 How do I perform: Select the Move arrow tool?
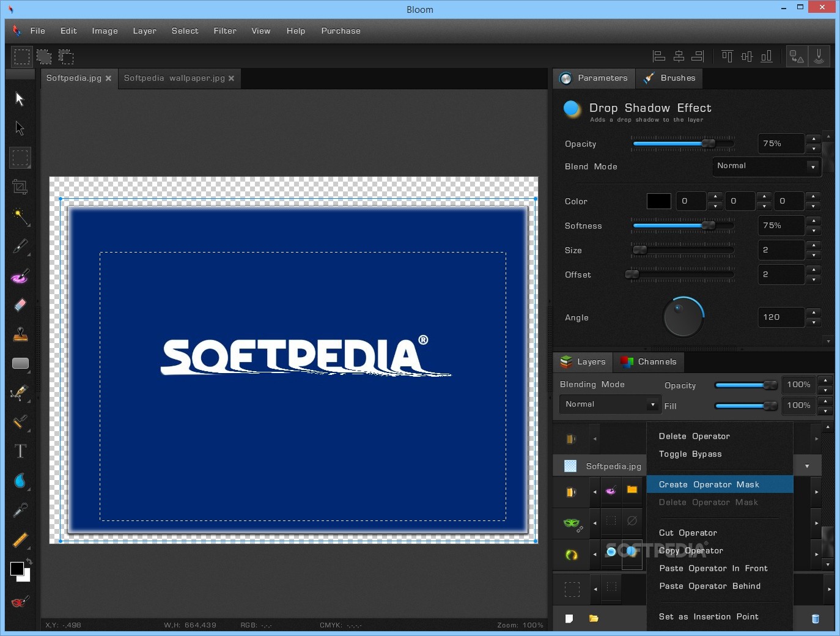[20, 98]
